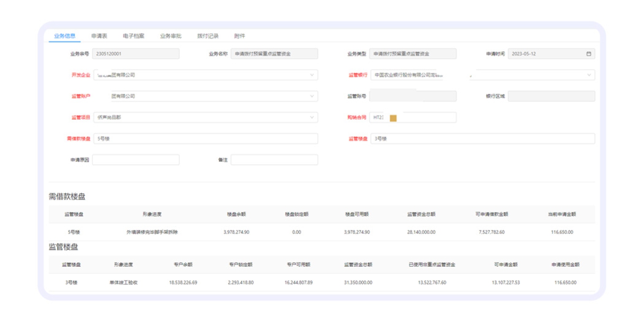Viewport: 644px width, 322px height.
Task: Click the 业务类型 field
Action: 413,54
